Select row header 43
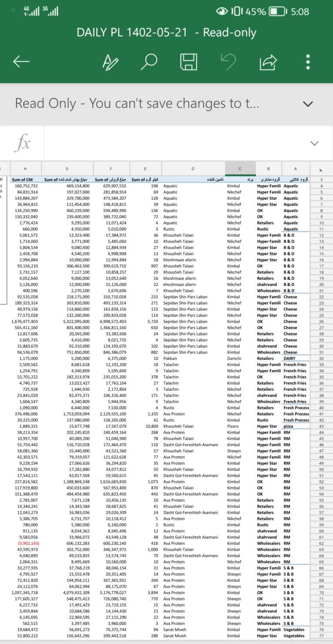 tap(321, 426)
